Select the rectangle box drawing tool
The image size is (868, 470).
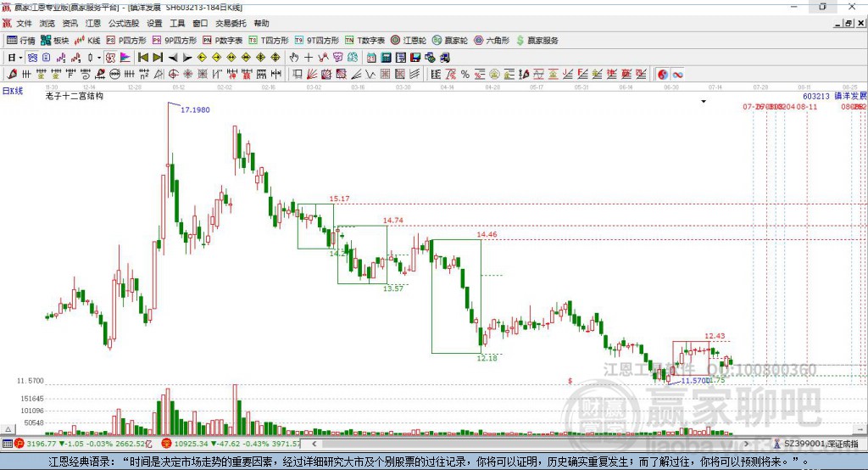click(x=298, y=75)
